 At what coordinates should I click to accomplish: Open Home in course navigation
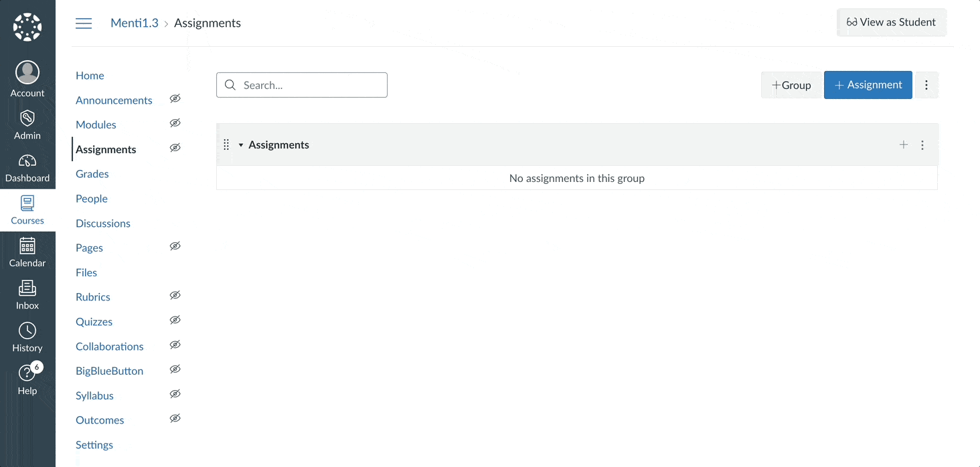coord(90,76)
